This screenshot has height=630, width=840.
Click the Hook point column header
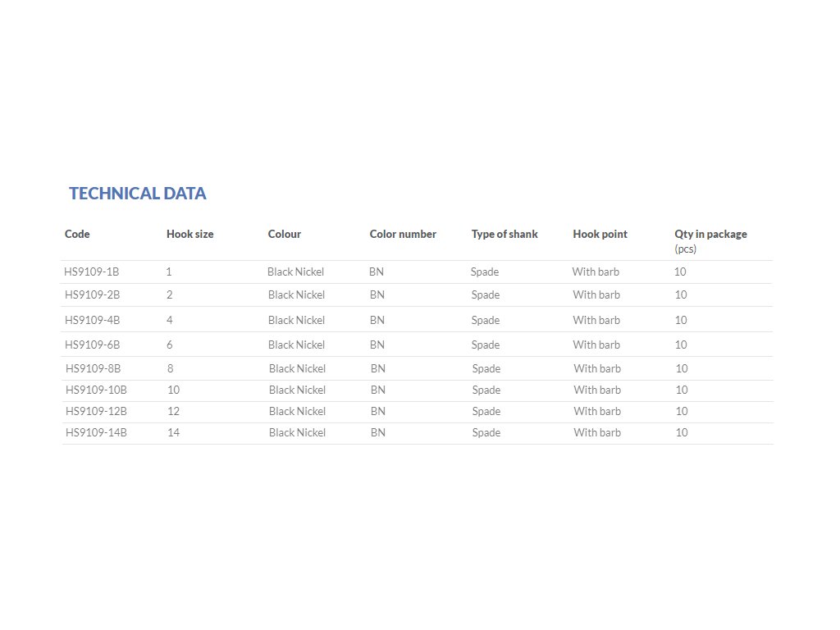(600, 234)
